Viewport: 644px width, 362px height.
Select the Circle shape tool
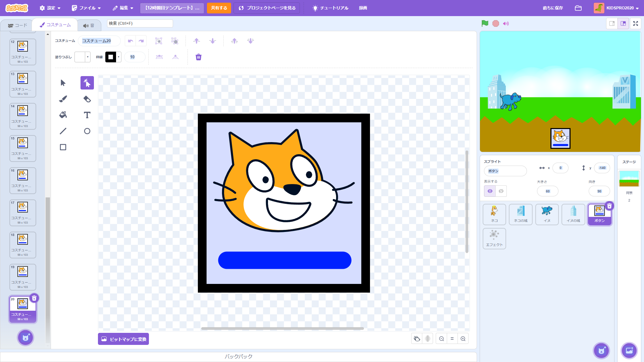click(87, 131)
